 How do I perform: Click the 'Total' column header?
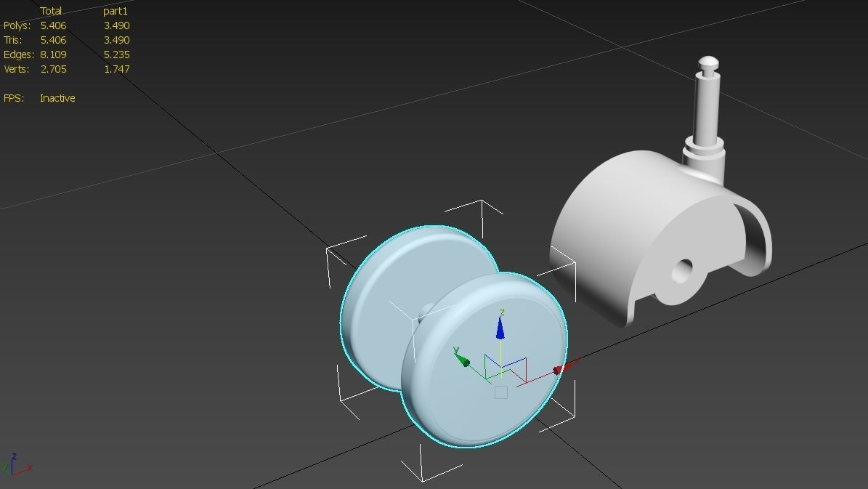tap(51, 10)
